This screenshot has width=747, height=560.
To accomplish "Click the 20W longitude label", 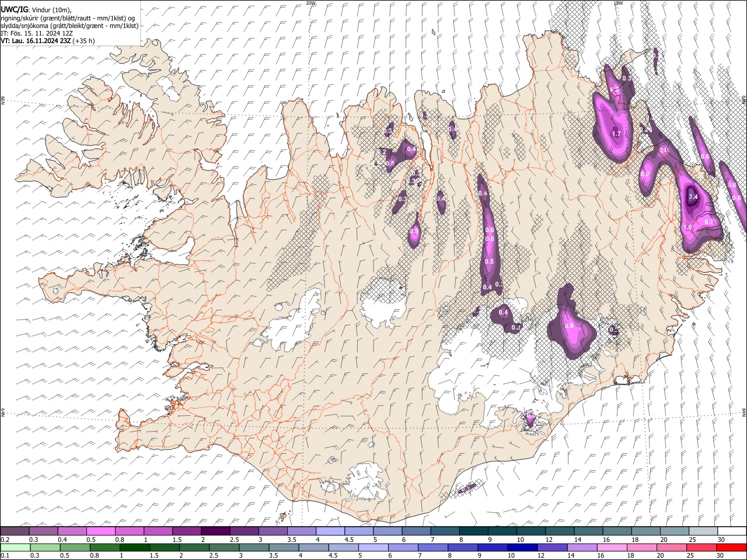I will pyautogui.click(x=310, y=3).
